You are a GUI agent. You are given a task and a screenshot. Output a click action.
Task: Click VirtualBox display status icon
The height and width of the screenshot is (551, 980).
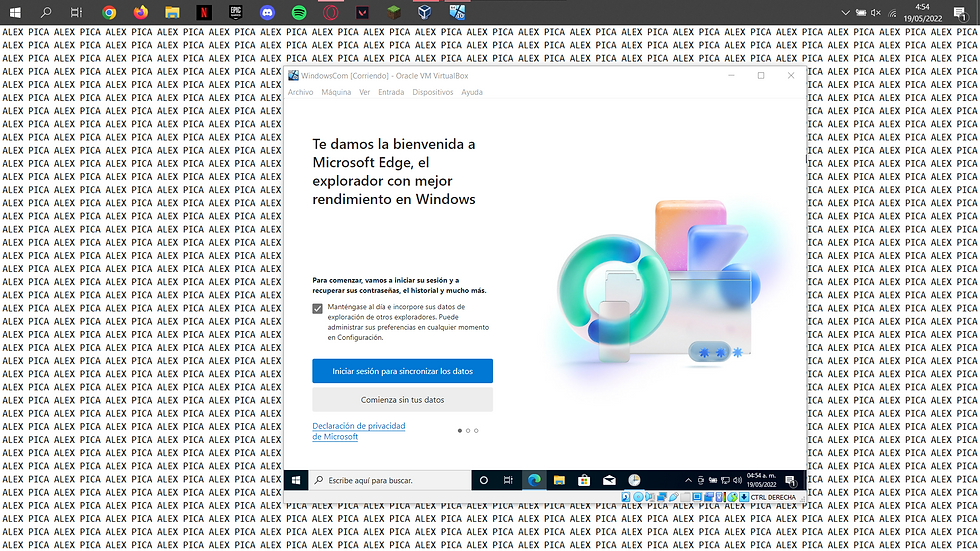[x=697, y=497]
